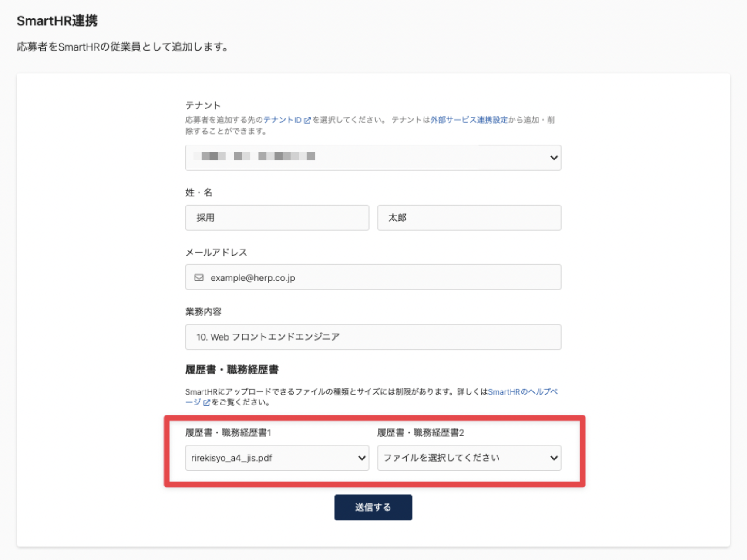Open the 外部サービス連携設定 link
The width and height of the screenshot is (747, 560).
click(x=469, y=120)
